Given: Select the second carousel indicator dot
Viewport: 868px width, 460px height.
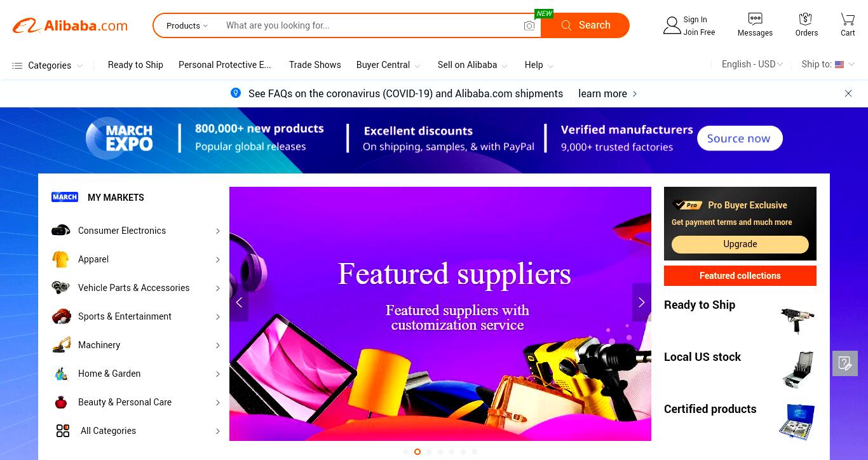Looking at the screenshot, I should pos(417,452).
